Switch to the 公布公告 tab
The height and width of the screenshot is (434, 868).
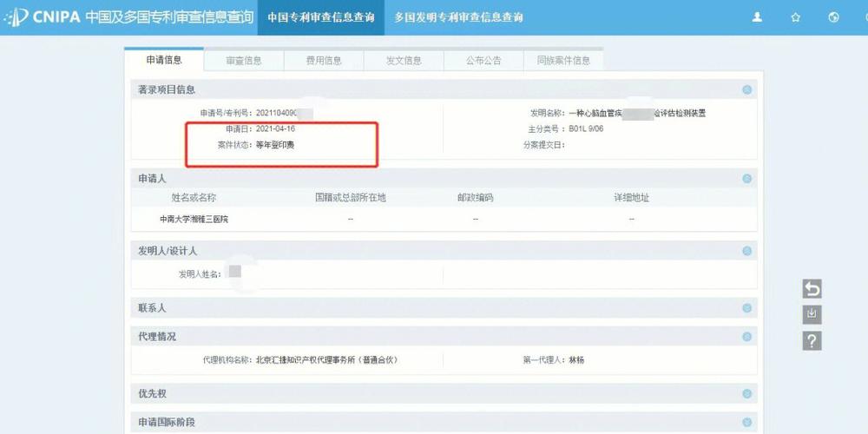[483, 61]
